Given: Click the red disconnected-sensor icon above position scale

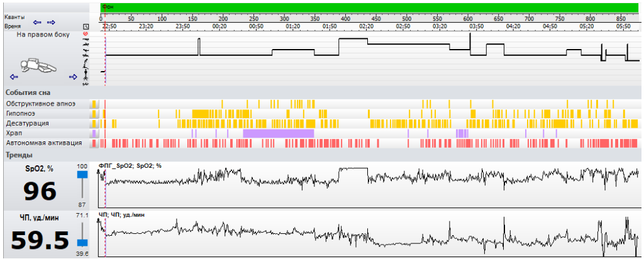Looking at the screenshot, I should pos(86,35).
